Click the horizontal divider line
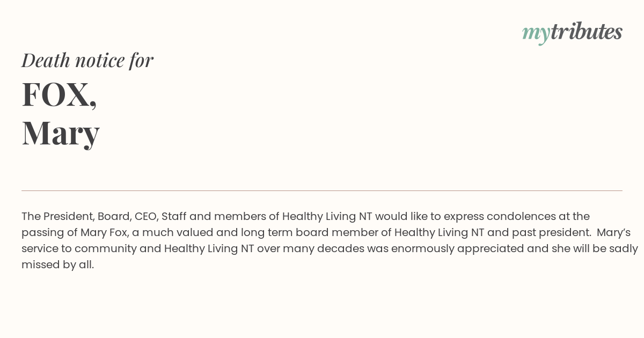Viewport: 644px width, 338px height. [x=322, y=190]
